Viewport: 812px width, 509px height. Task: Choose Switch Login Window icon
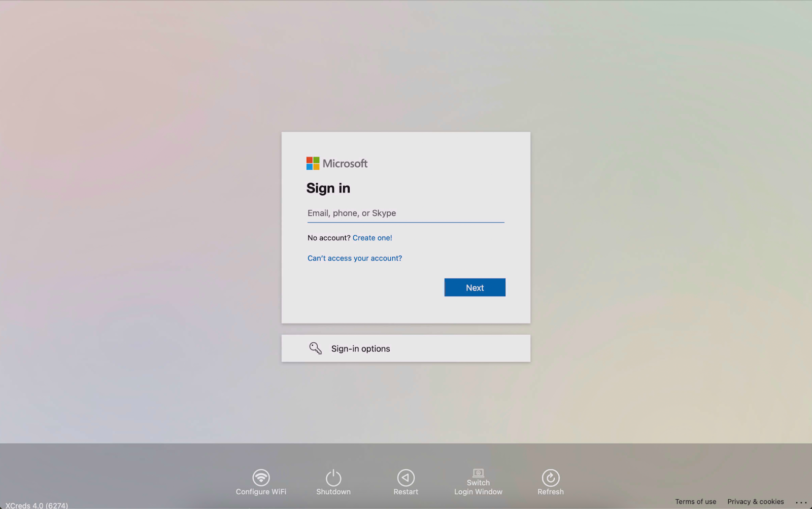pos(478,473)
